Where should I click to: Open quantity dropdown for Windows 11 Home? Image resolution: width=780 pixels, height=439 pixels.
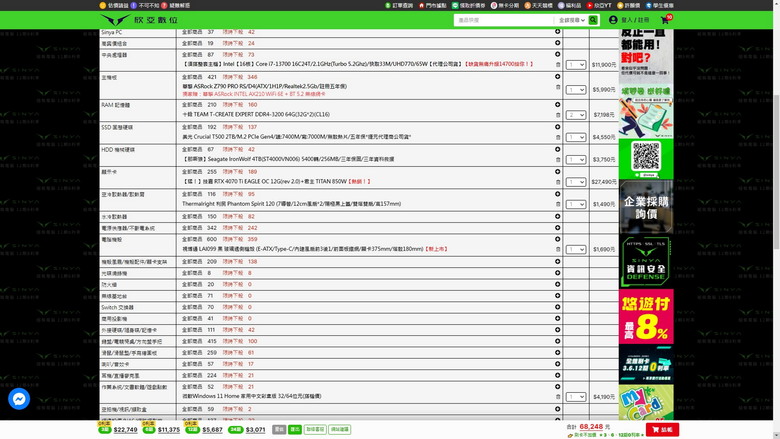(576, 397)
